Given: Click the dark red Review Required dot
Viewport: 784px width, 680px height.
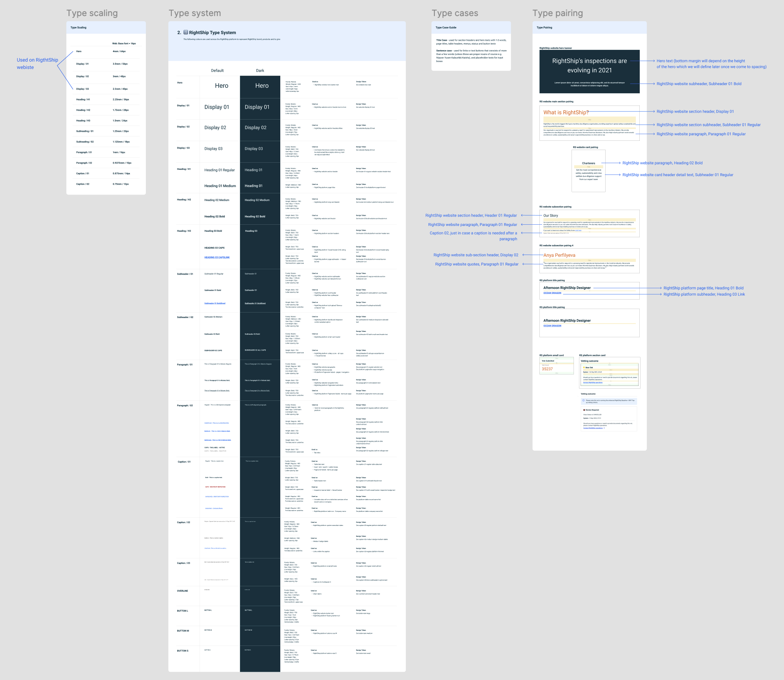Looking at the screenshot, I should 584,410.
